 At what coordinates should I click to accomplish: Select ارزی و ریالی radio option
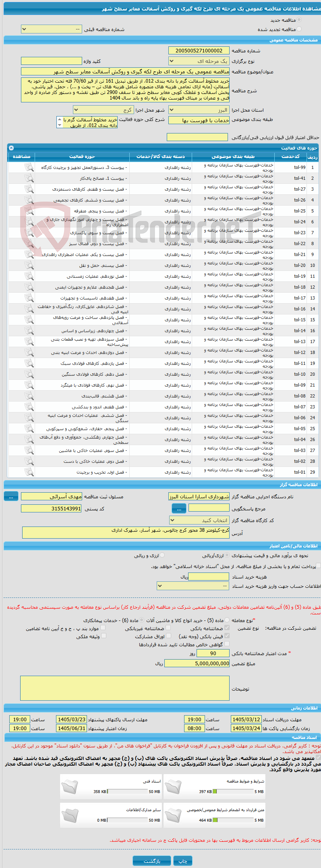pos(162,555)
